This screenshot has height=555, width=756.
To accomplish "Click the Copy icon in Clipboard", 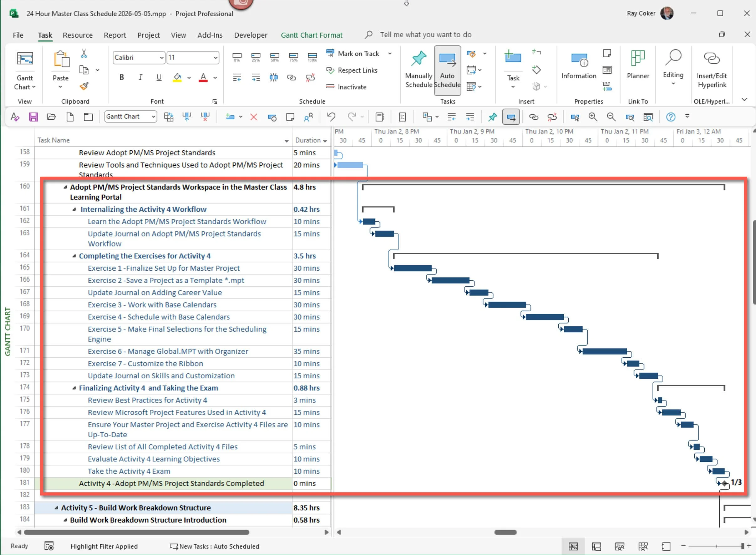I will 84,70.
